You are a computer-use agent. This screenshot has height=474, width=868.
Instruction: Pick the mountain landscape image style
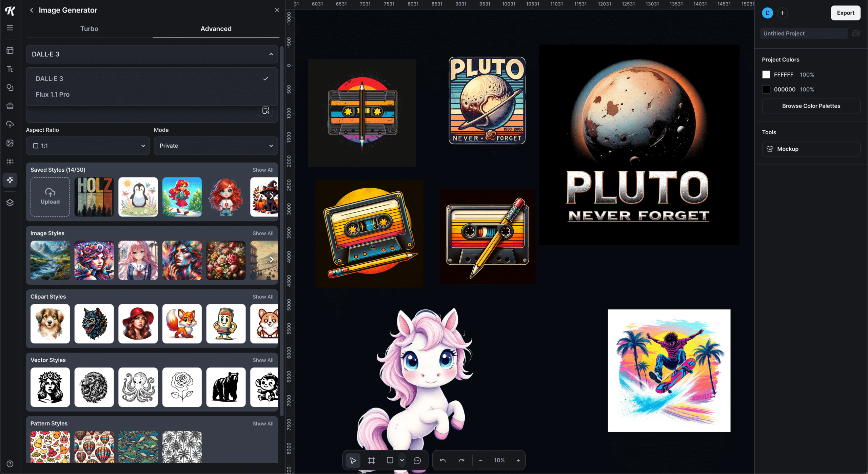50,260
